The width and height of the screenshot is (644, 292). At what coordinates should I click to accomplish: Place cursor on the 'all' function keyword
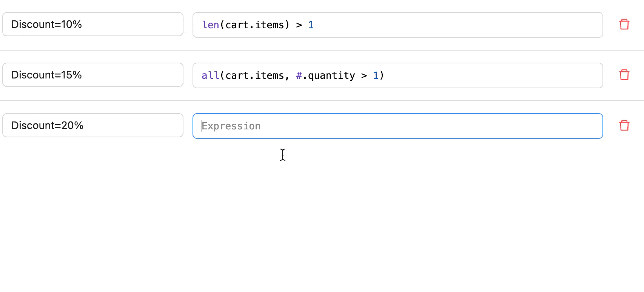pos(210,75)
